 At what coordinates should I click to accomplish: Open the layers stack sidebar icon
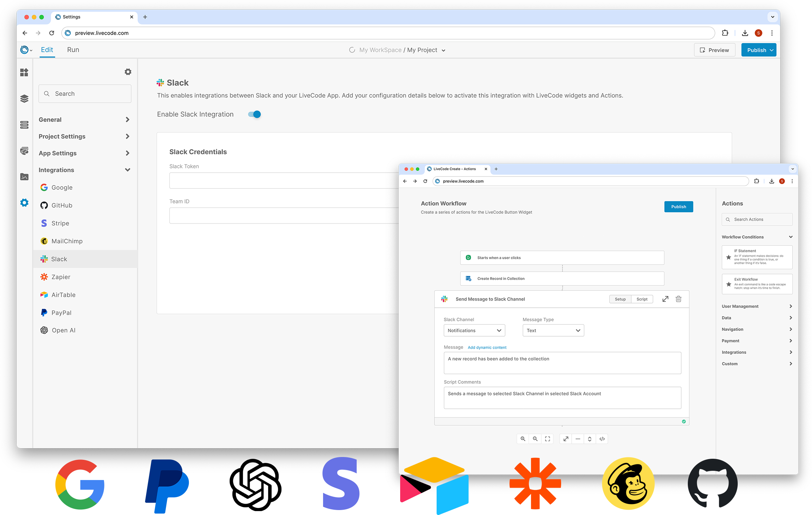[24, 99]
